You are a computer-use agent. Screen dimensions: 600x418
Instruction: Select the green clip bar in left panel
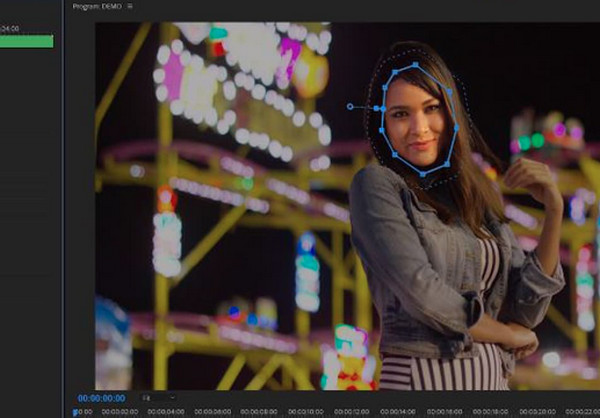[x=26, y=41]
